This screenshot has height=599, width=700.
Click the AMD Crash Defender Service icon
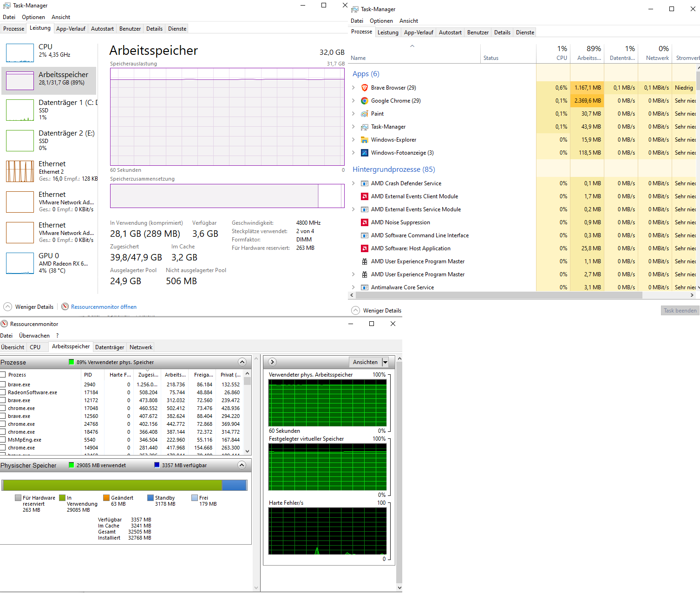click(365, 183)
